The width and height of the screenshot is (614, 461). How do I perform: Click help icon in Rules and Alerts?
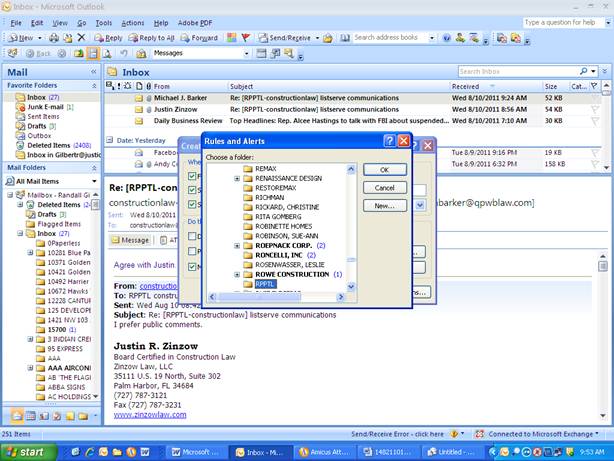(x=389, y=141)
